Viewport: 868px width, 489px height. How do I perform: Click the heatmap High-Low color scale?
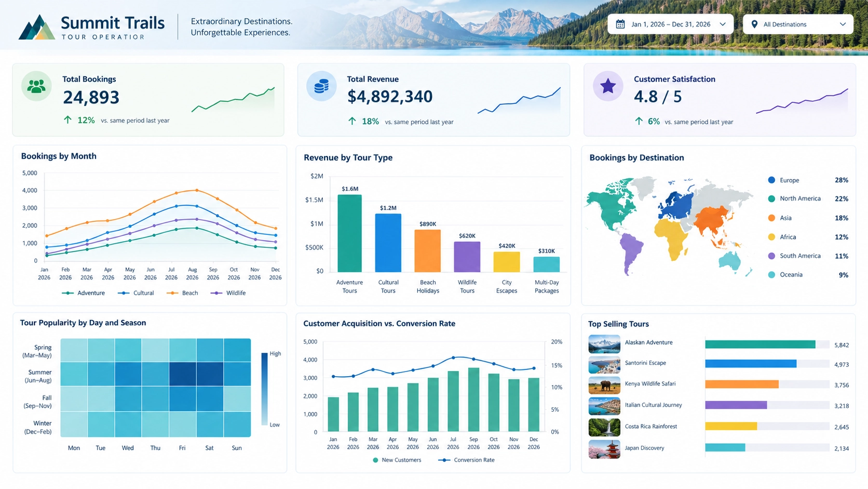(264, 389)
